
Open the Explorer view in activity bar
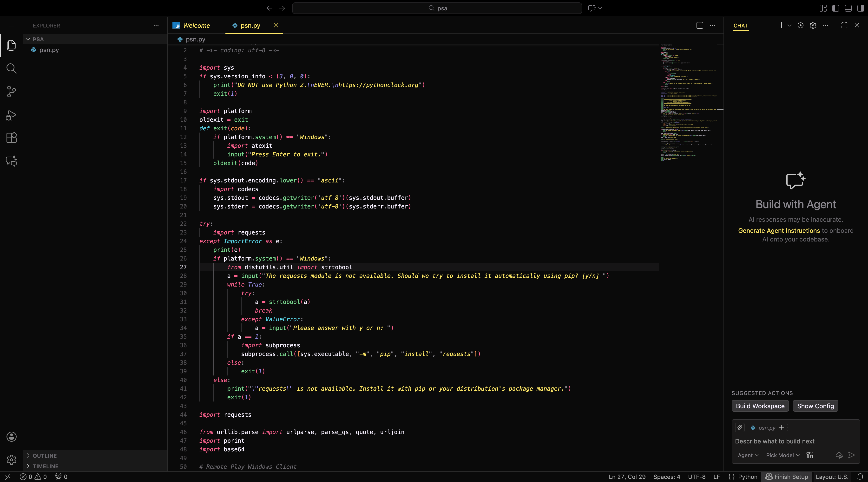click(12, 45)
